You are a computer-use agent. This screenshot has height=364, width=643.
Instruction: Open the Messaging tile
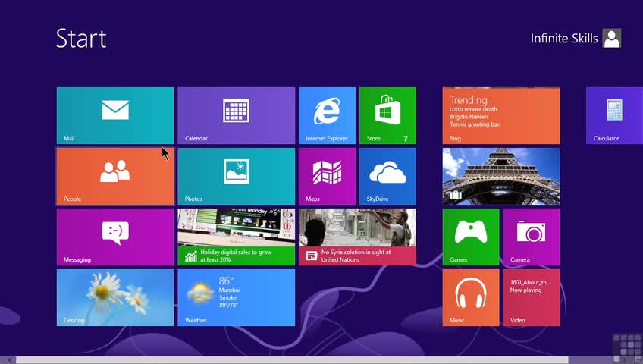coord(115,237)
